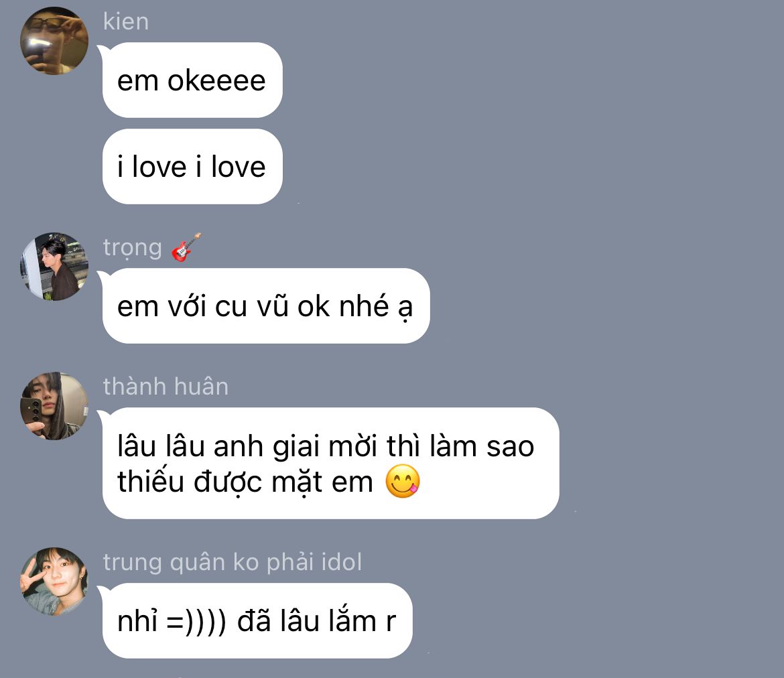View trung quân ko phải idol's avatar

[54, 582]
